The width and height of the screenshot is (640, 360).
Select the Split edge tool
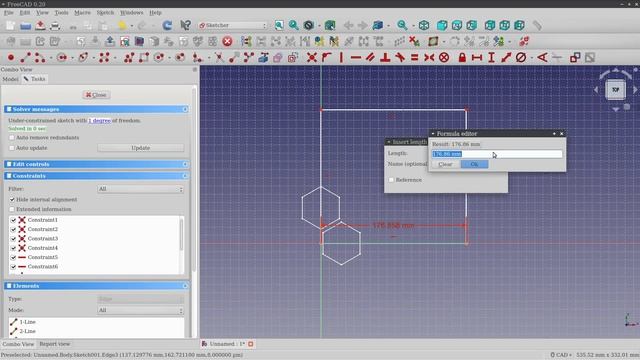point(249,58)
